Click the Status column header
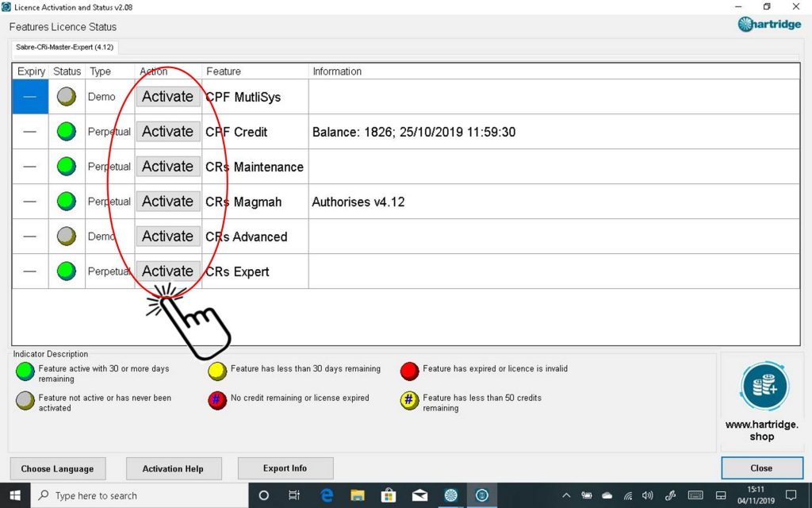This screenshot has width=812, height=508. pos(67,71)
